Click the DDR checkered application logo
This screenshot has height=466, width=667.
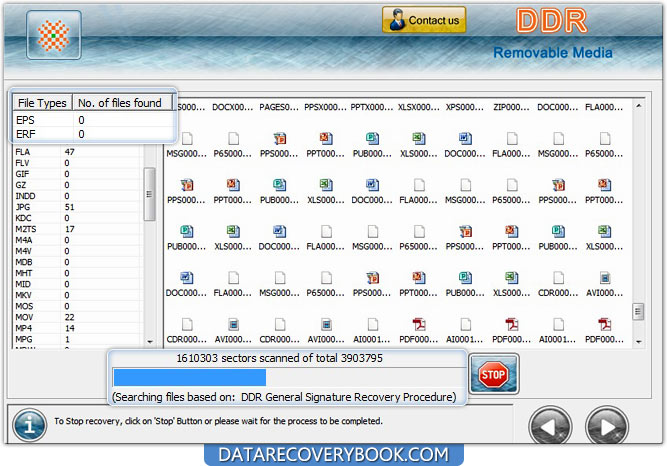click(x=54, y=35)
